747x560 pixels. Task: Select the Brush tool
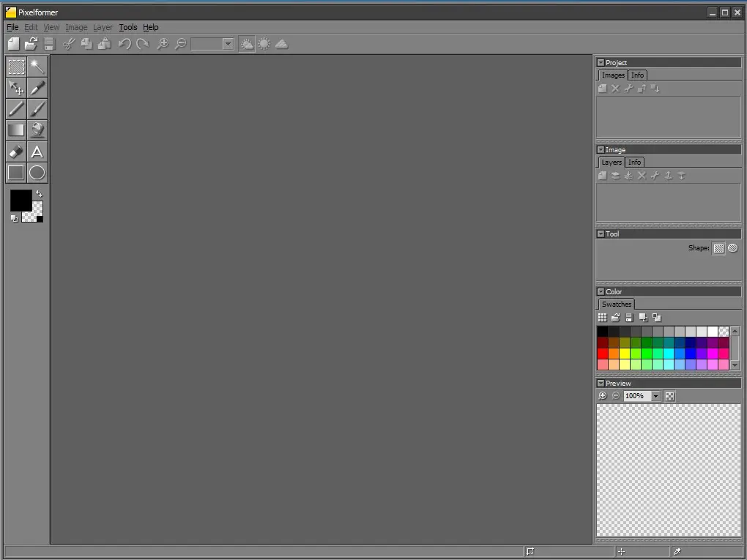tap(37, 109)
